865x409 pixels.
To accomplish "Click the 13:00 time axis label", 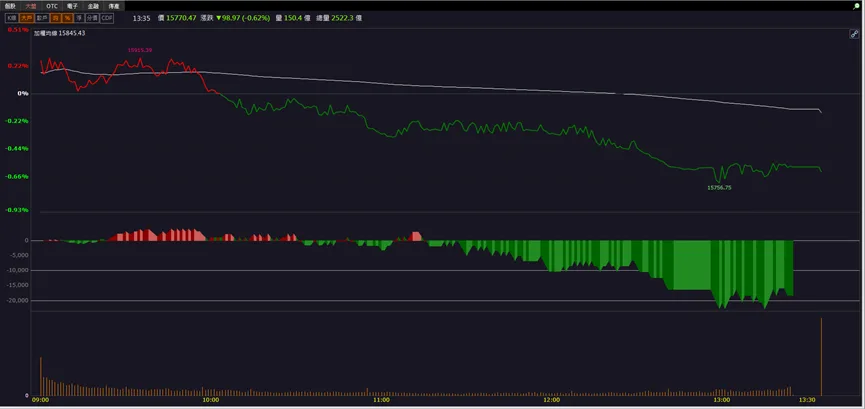I will pyautogui.click(x=722, y=400).
